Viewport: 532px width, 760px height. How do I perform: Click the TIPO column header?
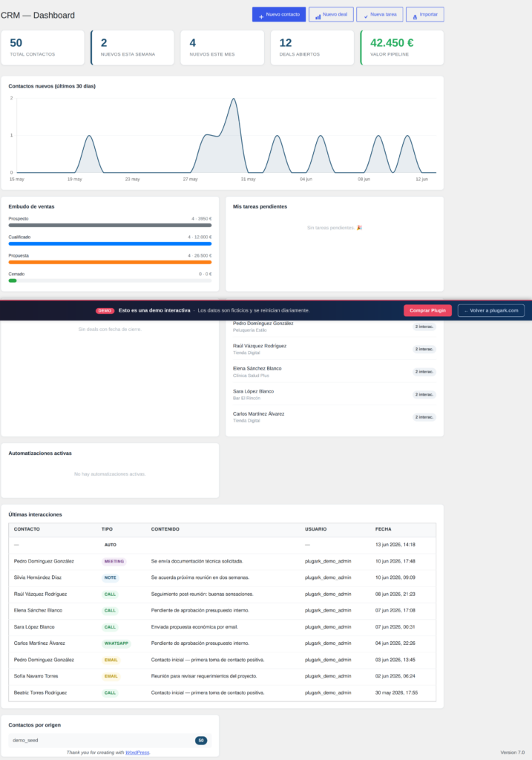(x=107, y=529)
